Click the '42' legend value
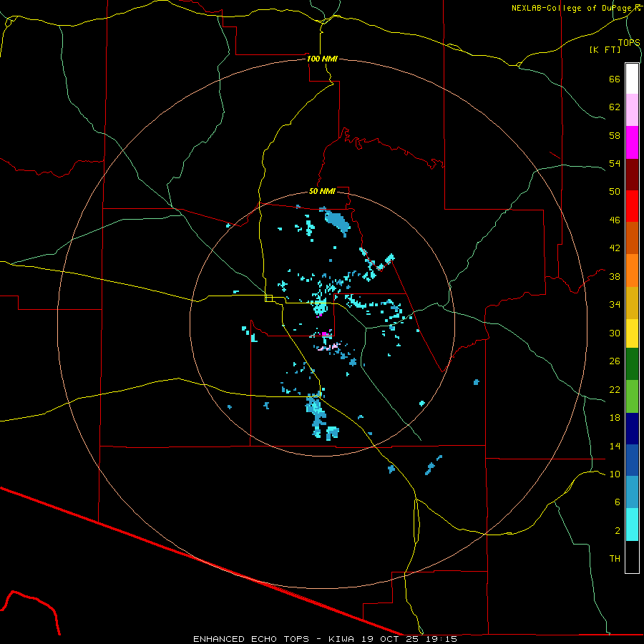Viewport: 644px width, 644px height. pos(615,248)
